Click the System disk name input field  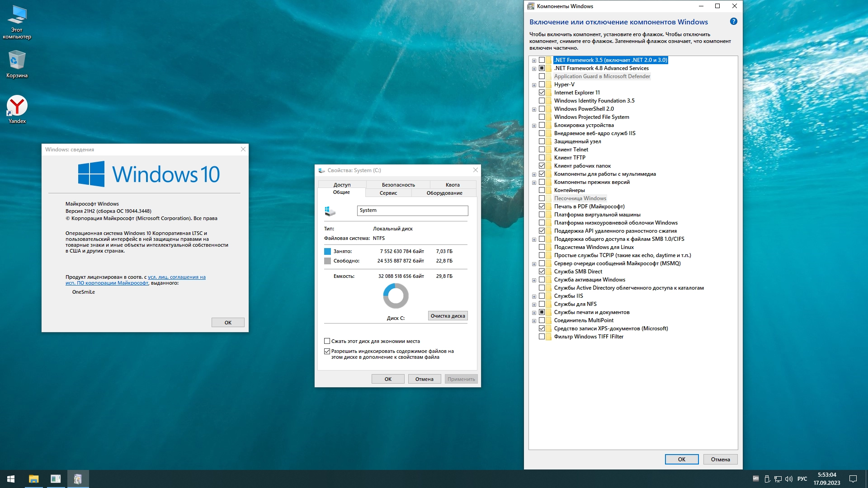412,211
